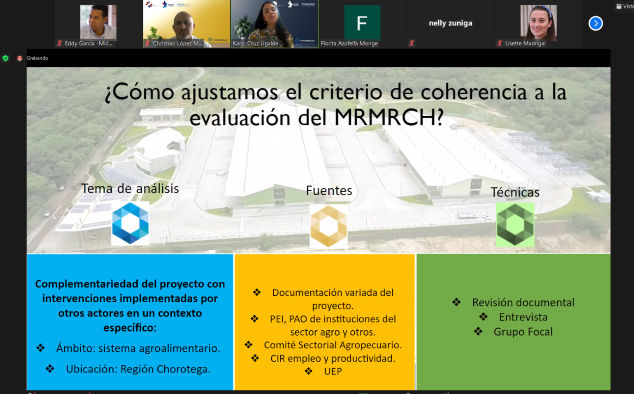This screenshot has height=394, width=634.
Task: Click the blue hexagon Tema de análisis icon
Action: click(130, 223)
